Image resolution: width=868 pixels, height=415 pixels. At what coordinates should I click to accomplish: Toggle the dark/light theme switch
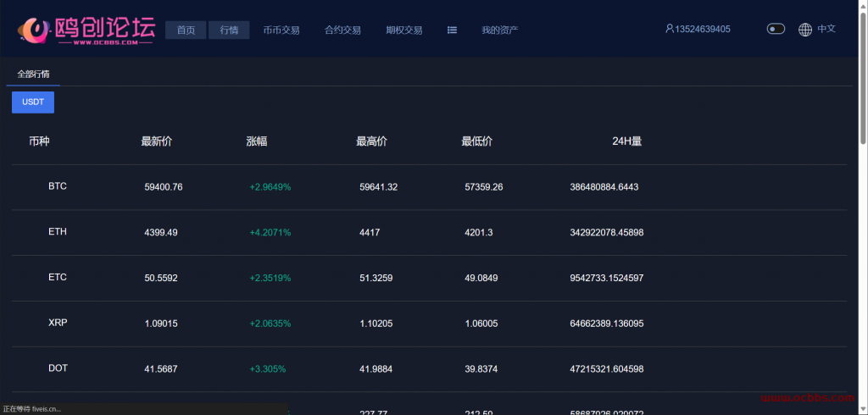(x=776, y=29)
